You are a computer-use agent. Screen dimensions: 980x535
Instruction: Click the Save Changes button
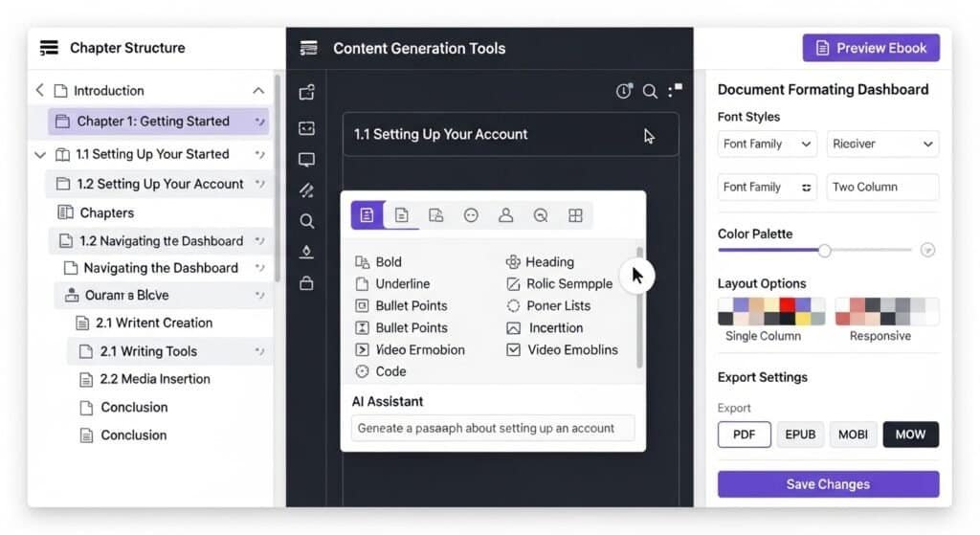pyautogui.click(x=828, y=484)
